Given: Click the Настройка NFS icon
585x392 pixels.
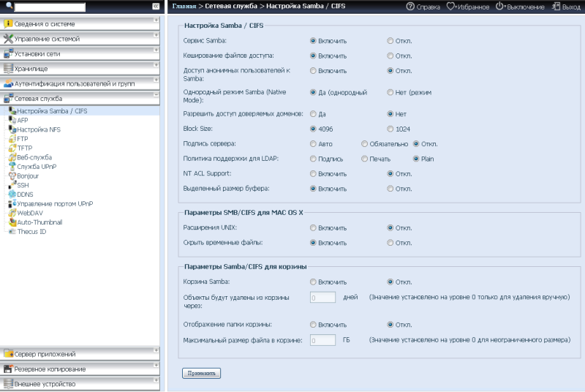Looking at the screenshot, I should [12, 129].
